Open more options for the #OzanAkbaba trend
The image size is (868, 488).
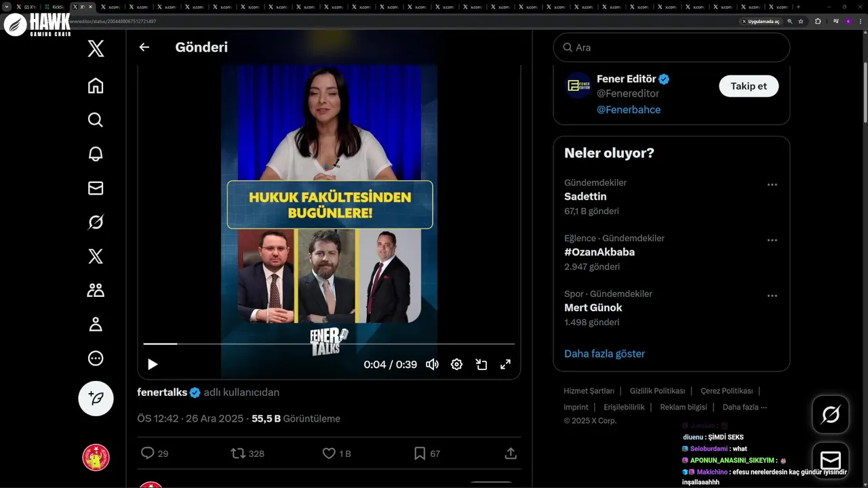tap(772, 240)
